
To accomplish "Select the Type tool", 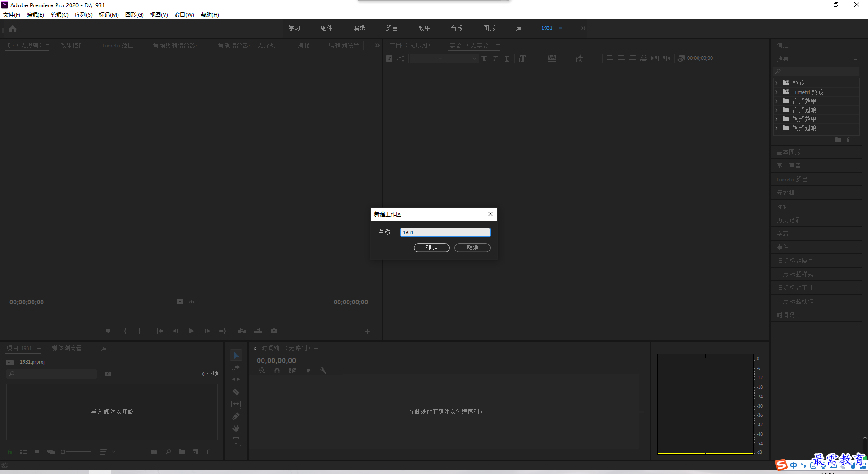I will click(x=236, y=441).
